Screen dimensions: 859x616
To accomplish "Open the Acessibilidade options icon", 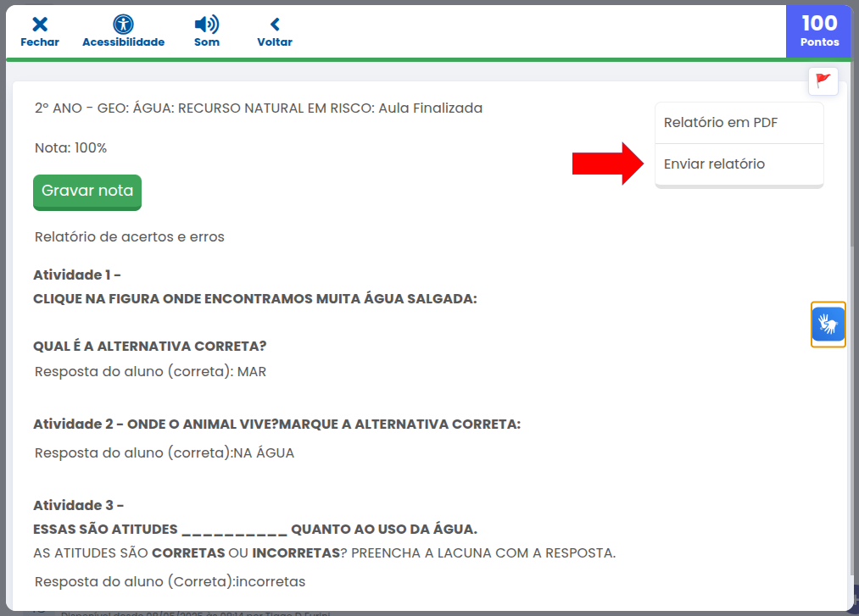I will point(123,25).
